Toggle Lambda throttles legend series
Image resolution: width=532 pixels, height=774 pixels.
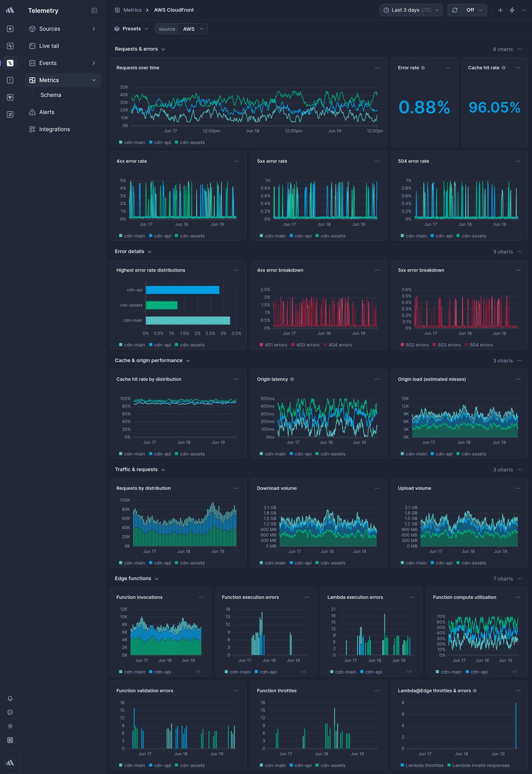pos(422,766)
